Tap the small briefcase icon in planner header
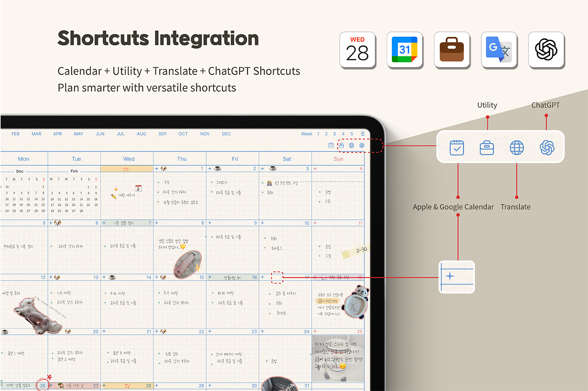Screen dimensions: 588x391 [x=341, y=146]
